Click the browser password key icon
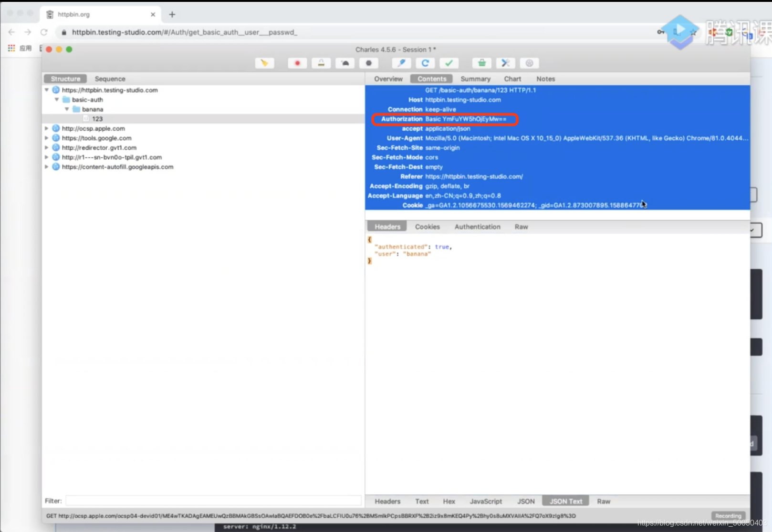The height and width of the screenshot is (532, 772). point(660,32)
